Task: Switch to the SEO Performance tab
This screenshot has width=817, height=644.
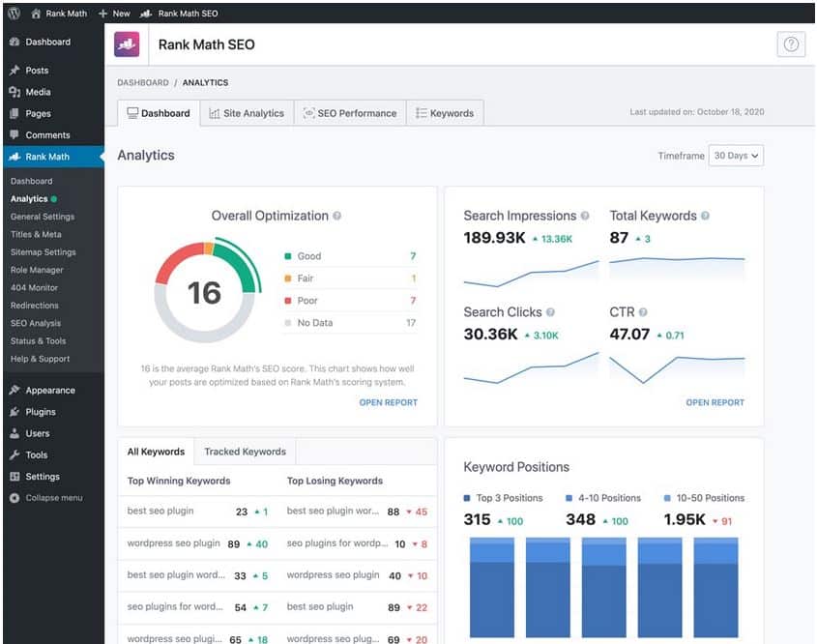Action: [350, 113]
